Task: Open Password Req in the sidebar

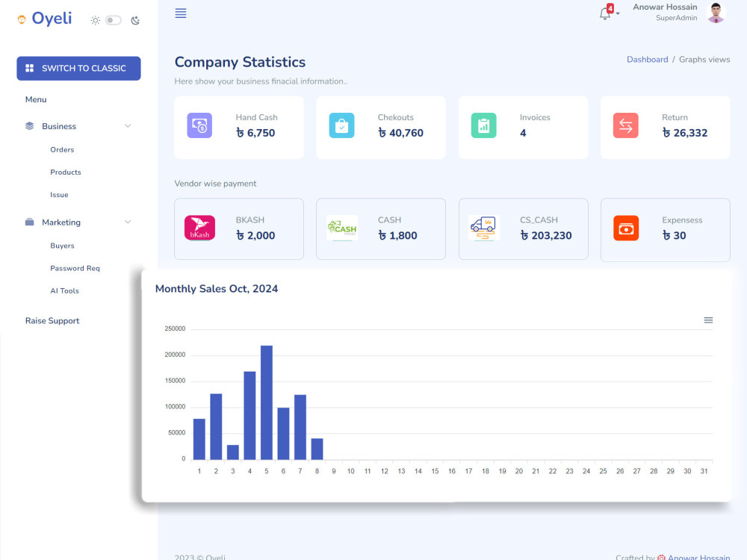Action: point(75,268)
